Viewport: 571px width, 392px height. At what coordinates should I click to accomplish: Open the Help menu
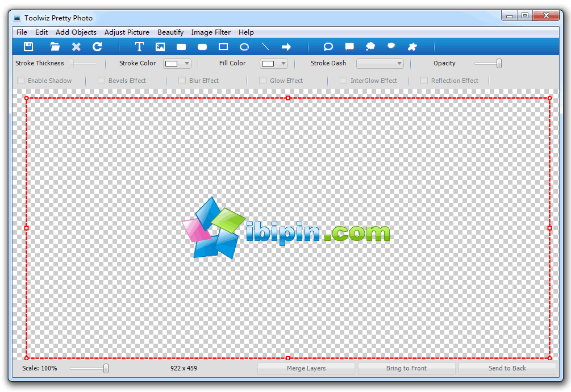click(246, 32)
